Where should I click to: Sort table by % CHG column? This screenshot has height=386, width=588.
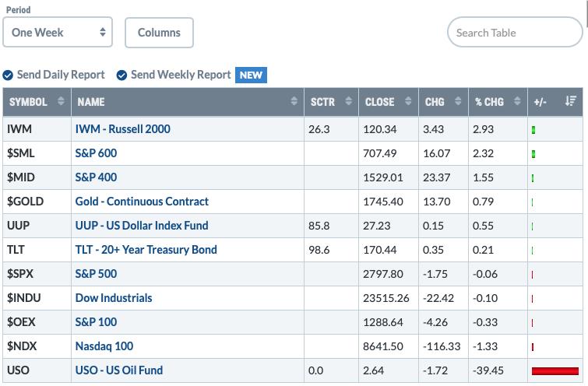517,101
